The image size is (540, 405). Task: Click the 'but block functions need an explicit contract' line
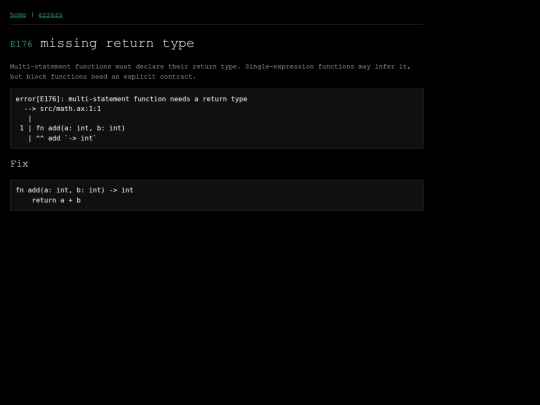coord(103,76)
